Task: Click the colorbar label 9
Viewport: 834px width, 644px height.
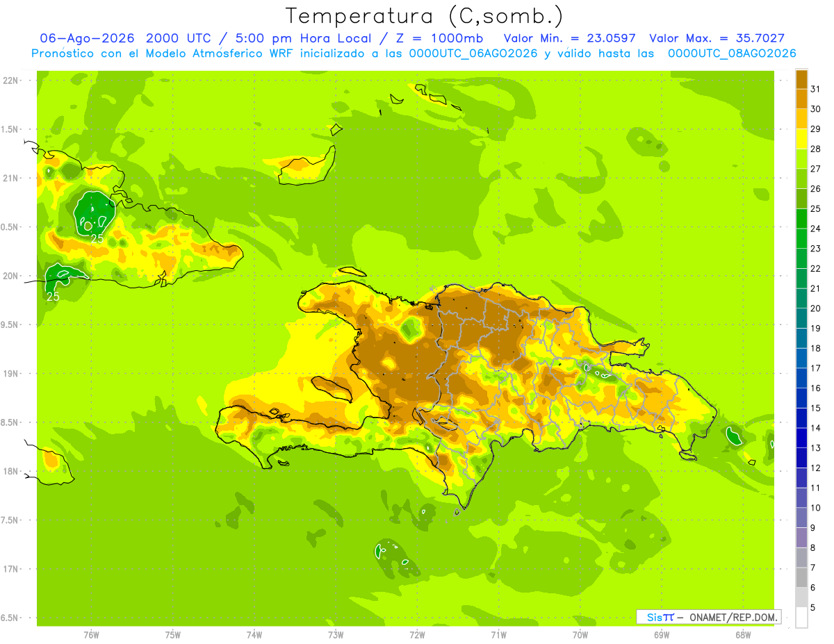Action: 813,528
